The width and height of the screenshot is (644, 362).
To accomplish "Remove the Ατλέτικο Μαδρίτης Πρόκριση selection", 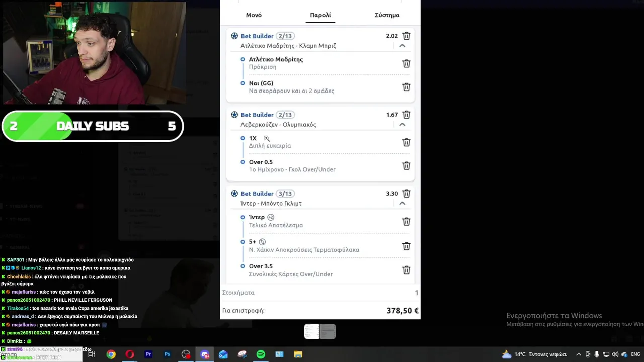I will click(406, 63).
